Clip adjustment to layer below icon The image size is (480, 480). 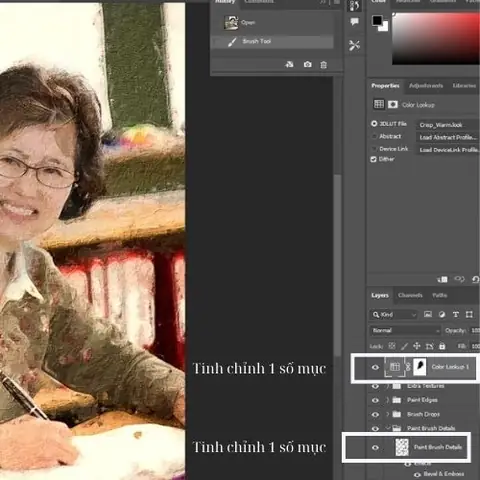click(443, 279)
